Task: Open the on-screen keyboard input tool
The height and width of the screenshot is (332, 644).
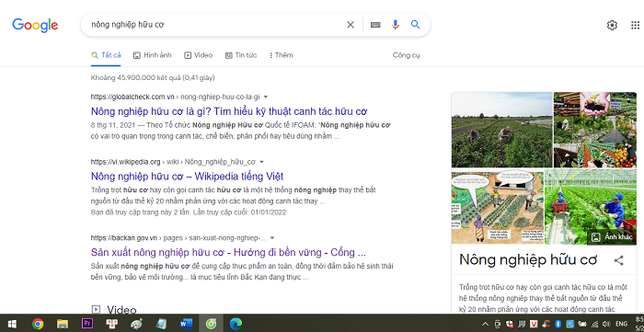Action: point(375,25)
